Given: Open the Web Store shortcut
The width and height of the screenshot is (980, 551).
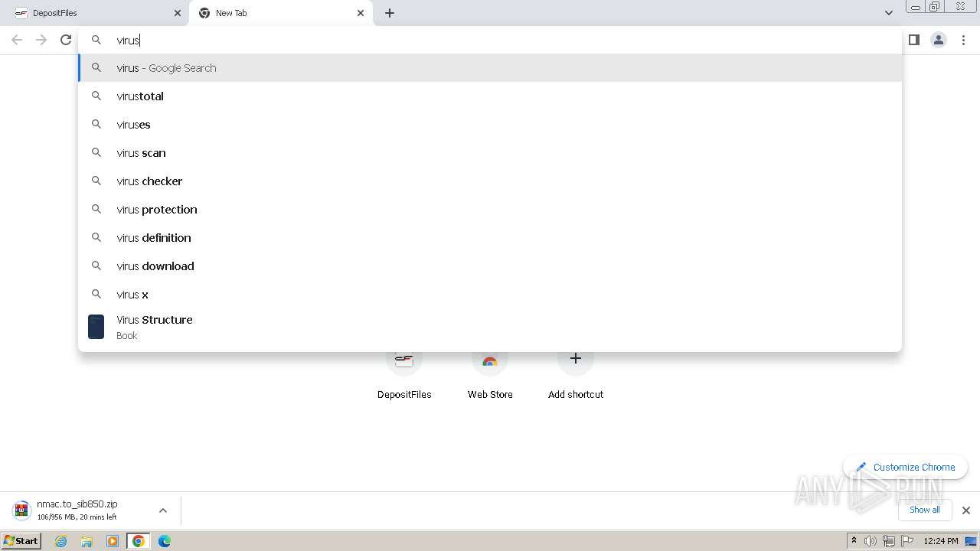Looking at the screenshot, I should click(x=490, y=373).
